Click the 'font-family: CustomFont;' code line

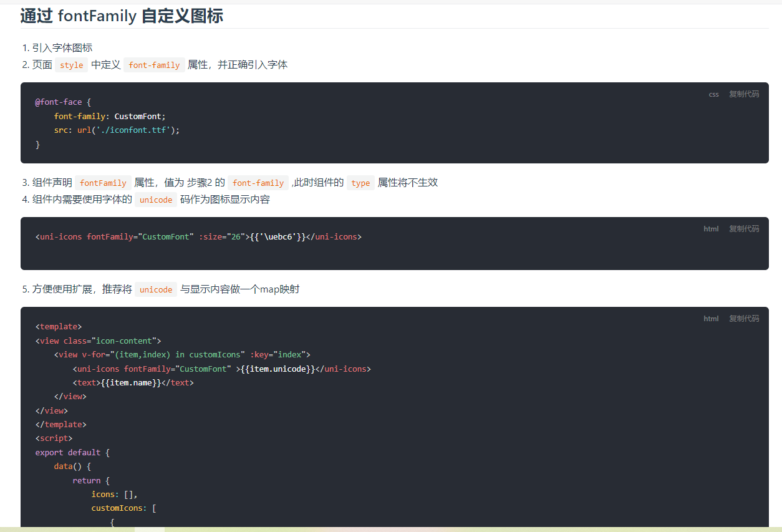110,117
